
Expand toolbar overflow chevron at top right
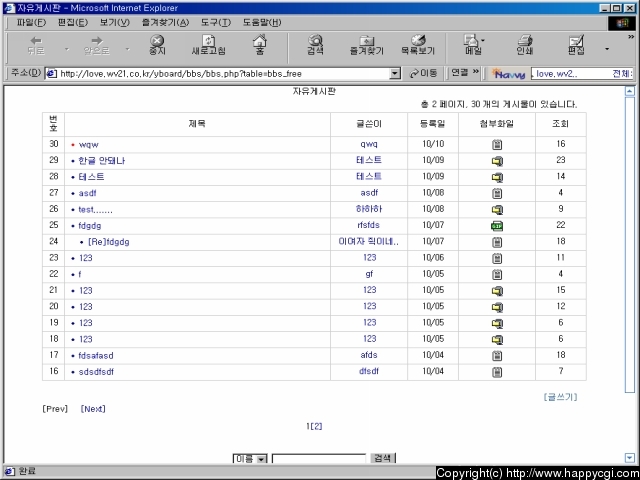(631, 37)
